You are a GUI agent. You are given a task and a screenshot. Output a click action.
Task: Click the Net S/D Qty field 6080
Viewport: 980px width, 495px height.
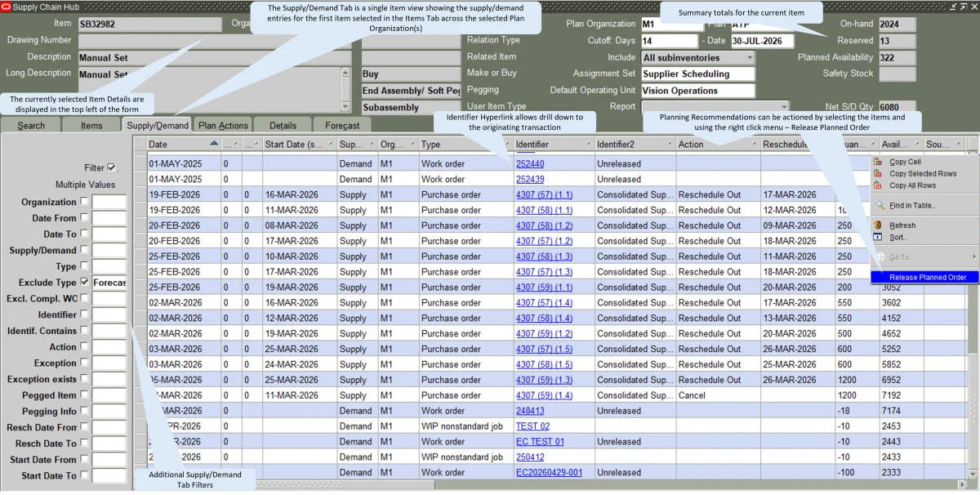pos(897,107)
